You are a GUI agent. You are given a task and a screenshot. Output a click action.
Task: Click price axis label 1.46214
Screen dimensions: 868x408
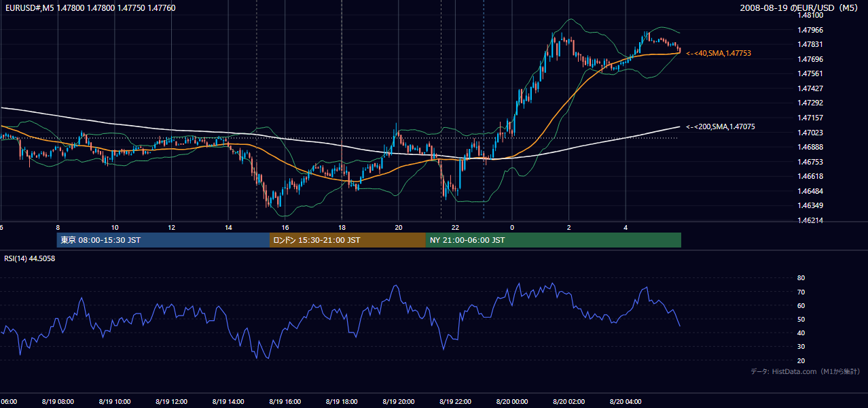click(x=810, y=220)
